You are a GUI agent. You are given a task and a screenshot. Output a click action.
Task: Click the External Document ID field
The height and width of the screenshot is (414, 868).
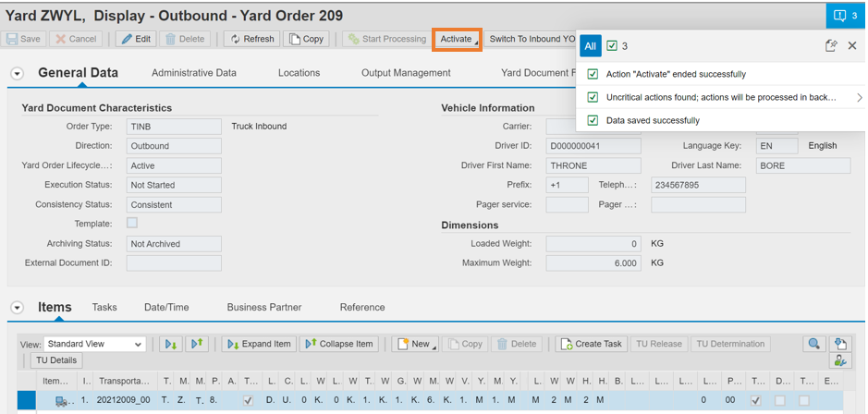pos(174,262)
